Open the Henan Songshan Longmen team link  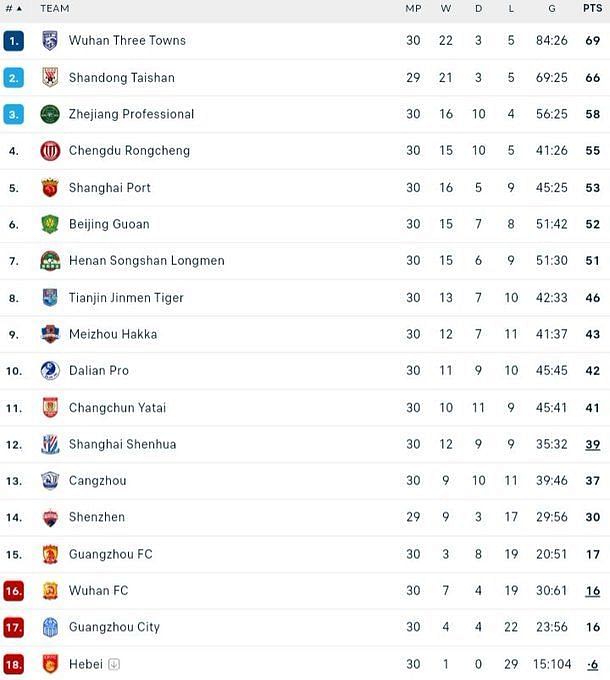tap(147, 261)
